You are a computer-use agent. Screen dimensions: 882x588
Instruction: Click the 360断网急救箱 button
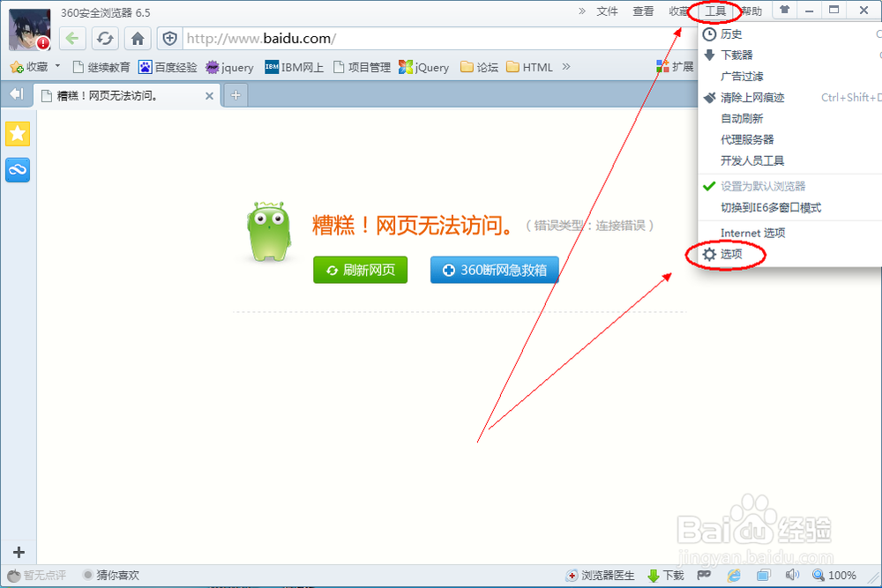pyautogui.click(x=495, y=271)
